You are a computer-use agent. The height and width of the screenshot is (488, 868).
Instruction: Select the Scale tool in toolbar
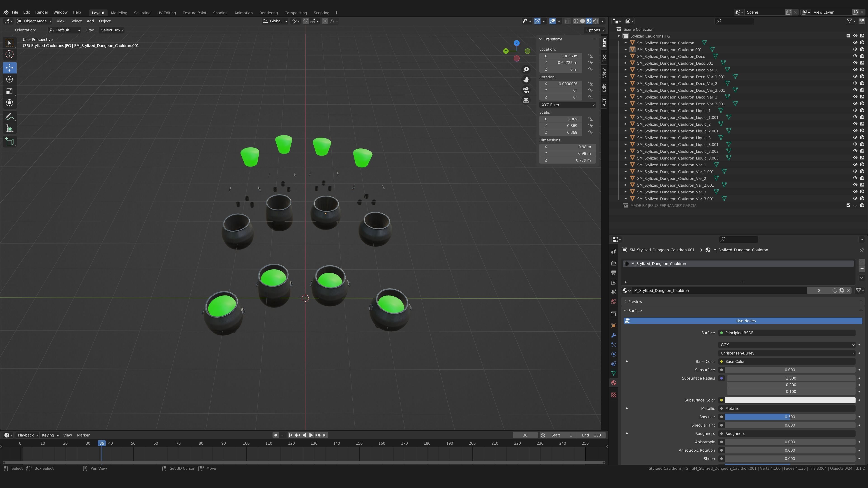(x=9, y=91)
